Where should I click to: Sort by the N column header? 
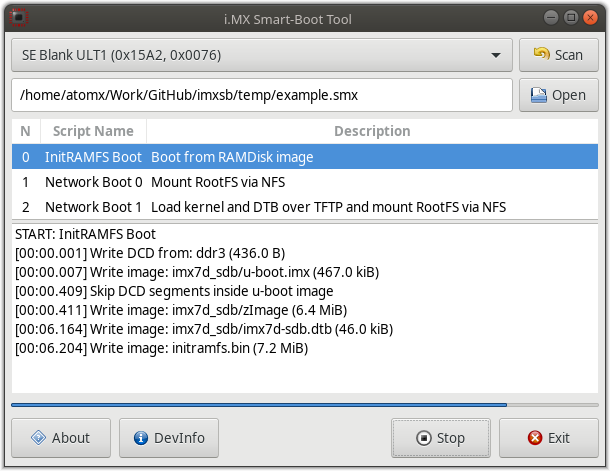[x=26, y=131]
